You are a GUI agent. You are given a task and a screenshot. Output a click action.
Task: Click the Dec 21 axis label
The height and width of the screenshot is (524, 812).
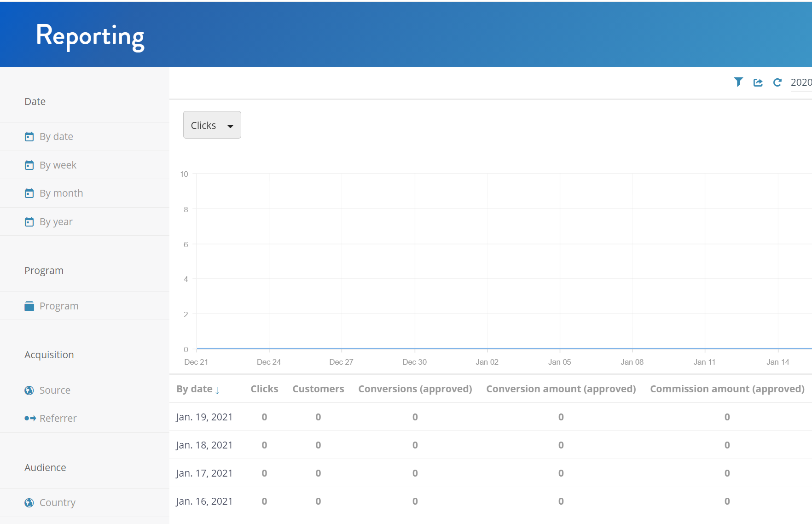196,362
